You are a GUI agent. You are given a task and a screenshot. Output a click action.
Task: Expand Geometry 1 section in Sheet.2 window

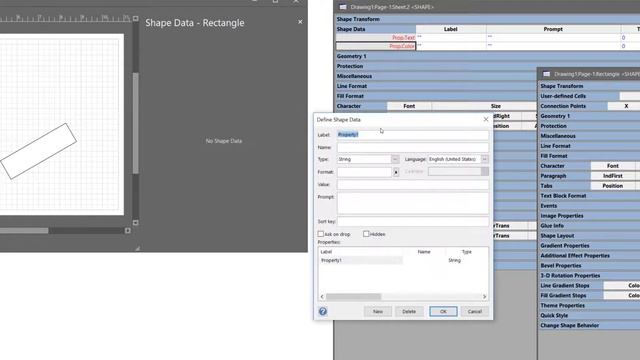click(351, 56)
